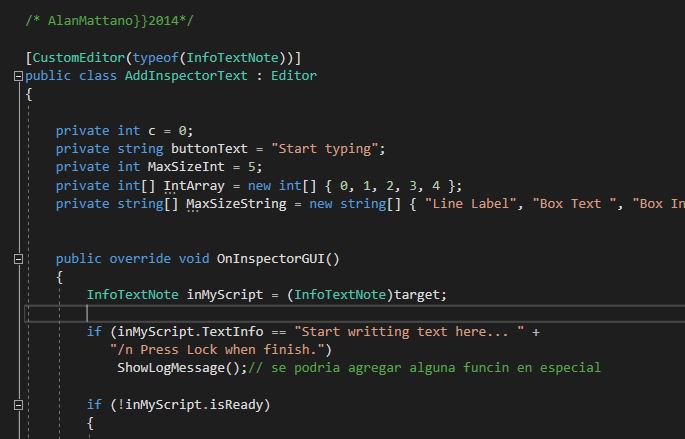Click the ShowLogMessage() call
This screenshot has height=439, width=685.
pyautogui.click(x=179, y=368)
